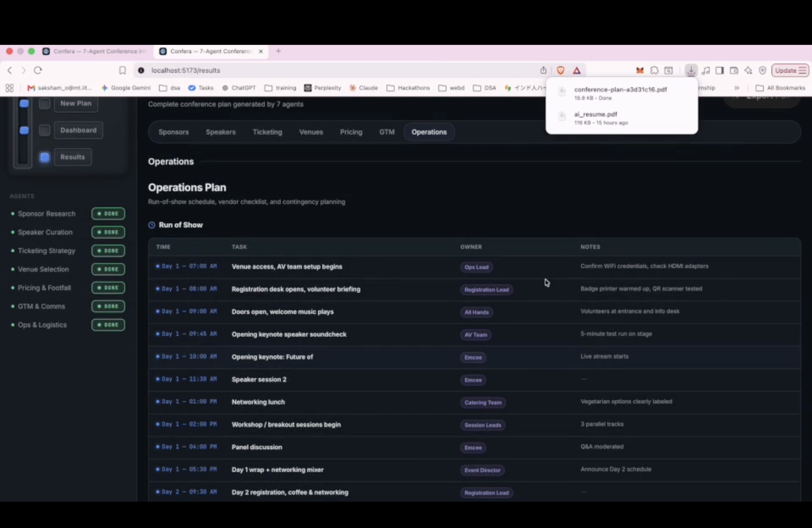Open the media control music note icon
Image resolution: width=812 pixels, height=528 pixels.
[x=706, y=71]
